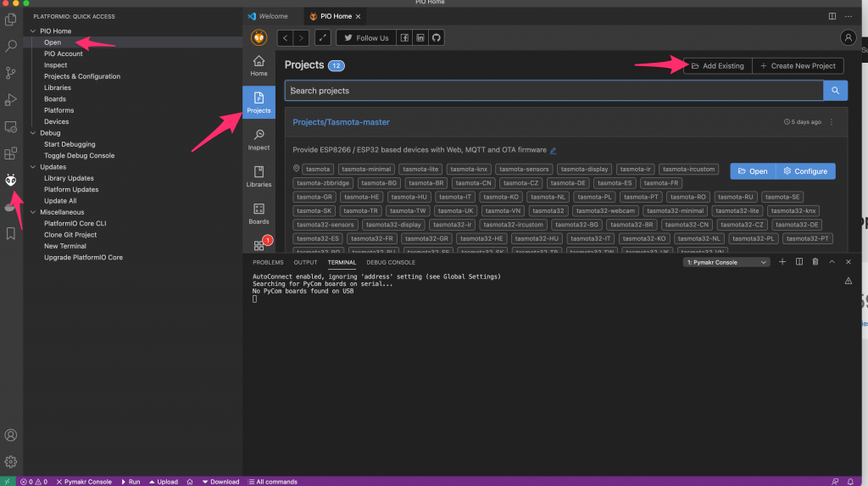Collapse the Updates tree section
This screenshot has width=868, height=486.
(x=33, y=167)
